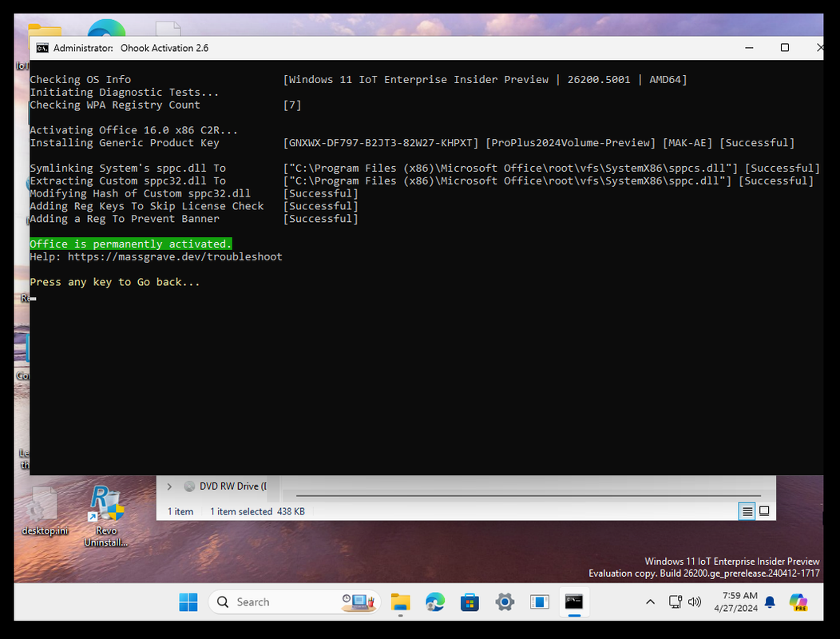
Task: Open Microsoft Store from taskbar
Action: tap(470, 602)
